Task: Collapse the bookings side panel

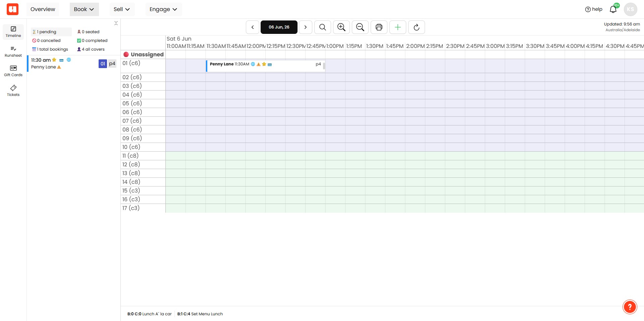Action: click(116, 23)
